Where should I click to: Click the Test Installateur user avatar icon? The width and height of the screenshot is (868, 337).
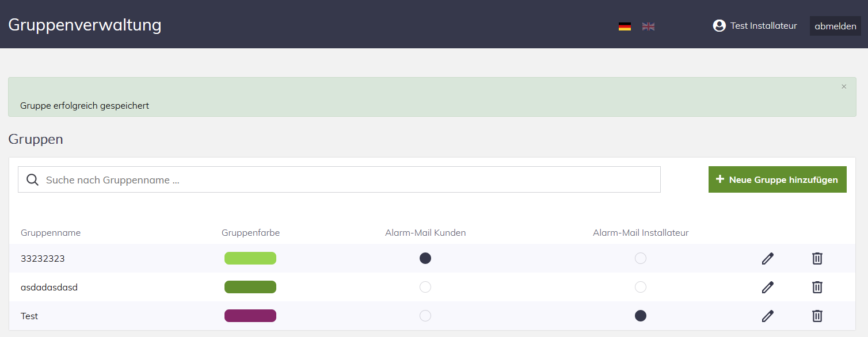coord(719,25)
